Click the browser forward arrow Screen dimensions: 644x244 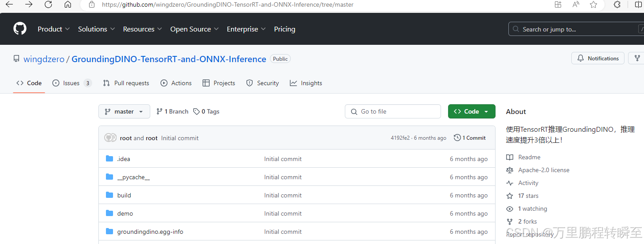pos(29,4)
